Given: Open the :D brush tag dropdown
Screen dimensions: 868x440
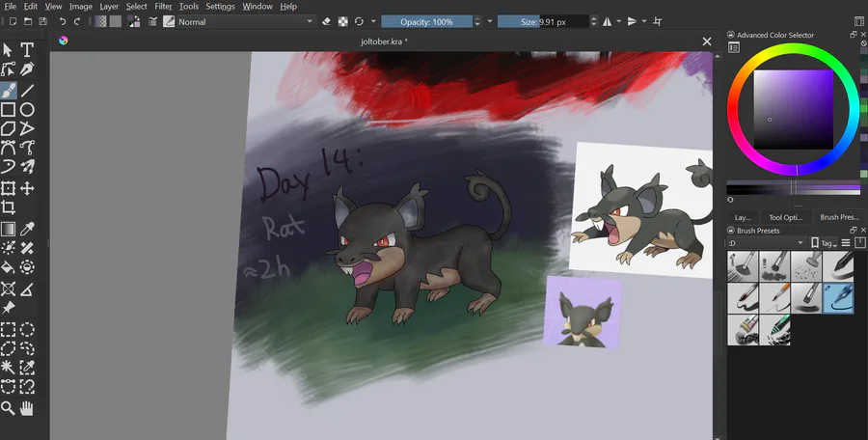Looking at the screenshot, I should point(766,243).
